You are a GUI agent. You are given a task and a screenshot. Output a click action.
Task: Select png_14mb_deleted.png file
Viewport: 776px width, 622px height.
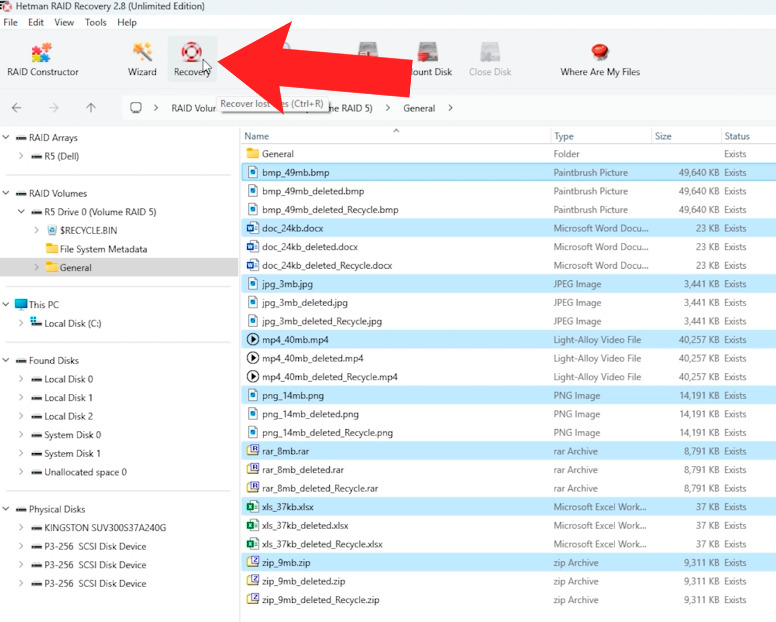click(310, 414)
